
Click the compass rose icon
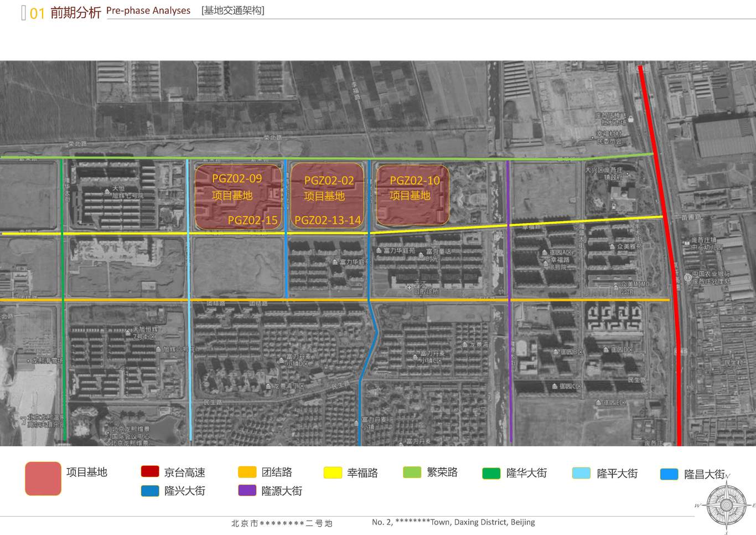[x=727, y=505]
